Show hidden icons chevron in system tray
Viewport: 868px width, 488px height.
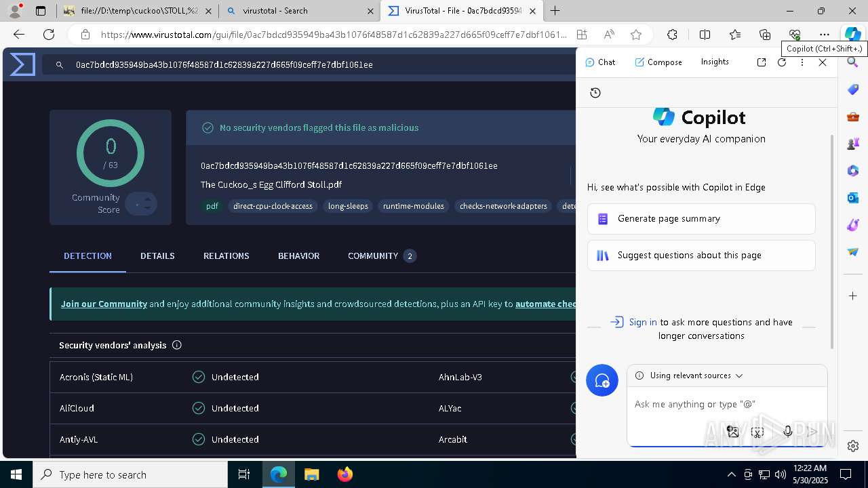coord(731,474)
